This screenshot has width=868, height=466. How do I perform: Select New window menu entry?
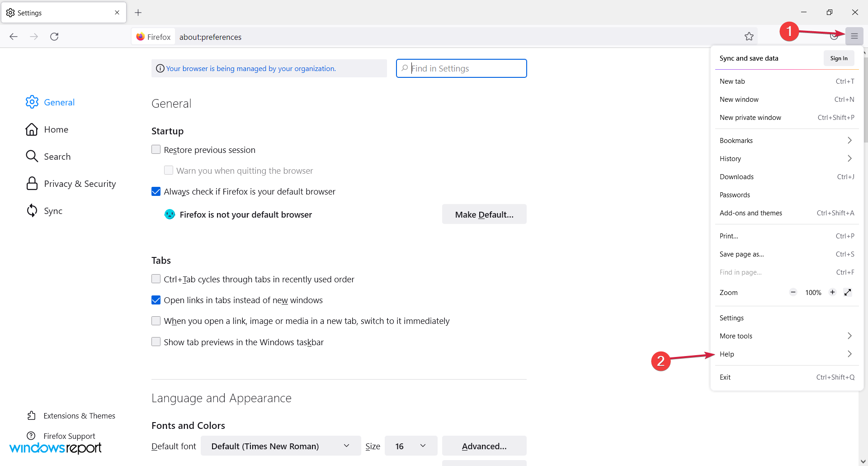coord(787,100)
